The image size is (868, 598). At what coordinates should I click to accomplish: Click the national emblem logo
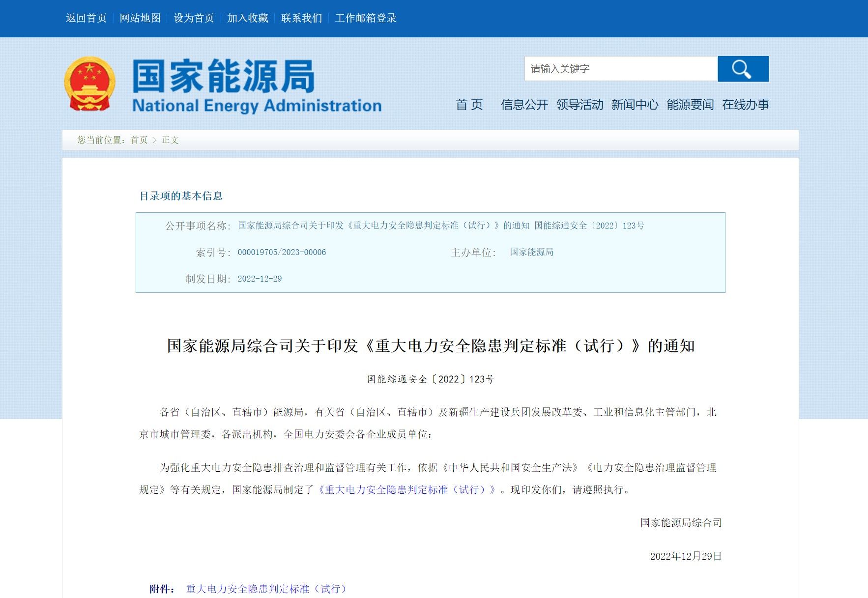point(89,84)
